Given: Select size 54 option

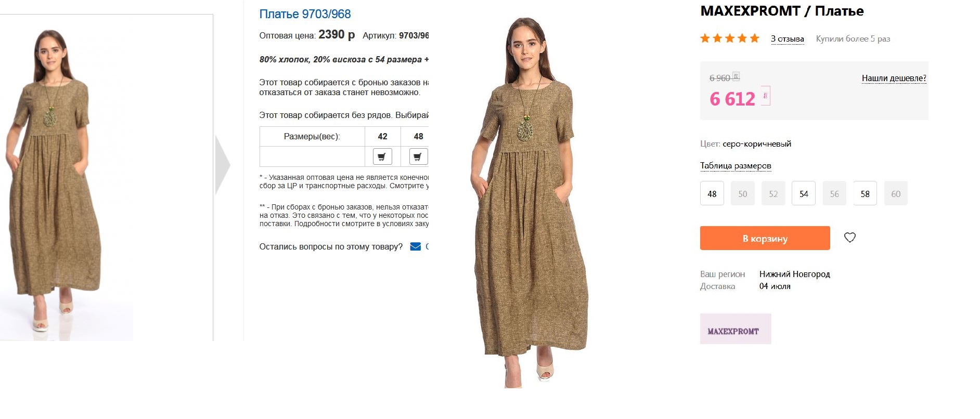Looking at the screenshot, I should click(x=804, y=193).
